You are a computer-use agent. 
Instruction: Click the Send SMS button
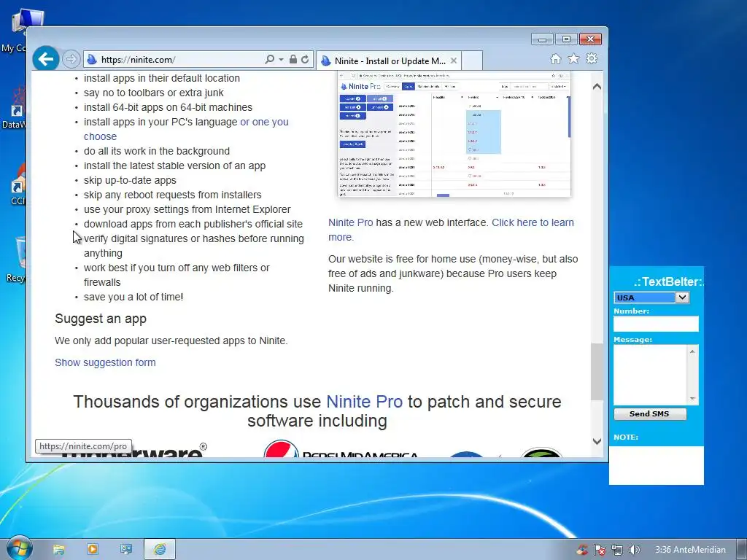tap(650, 414)
